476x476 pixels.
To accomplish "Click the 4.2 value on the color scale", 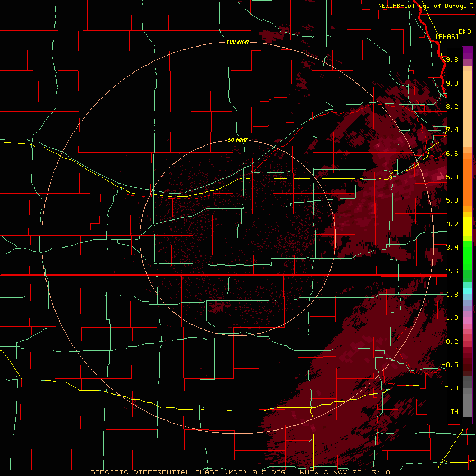I will [452, 224].
